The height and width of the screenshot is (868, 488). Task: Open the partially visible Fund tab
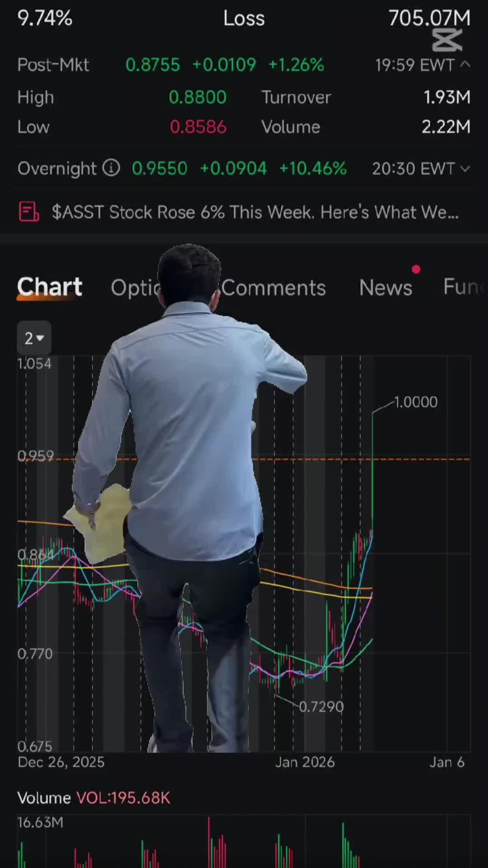464,287
